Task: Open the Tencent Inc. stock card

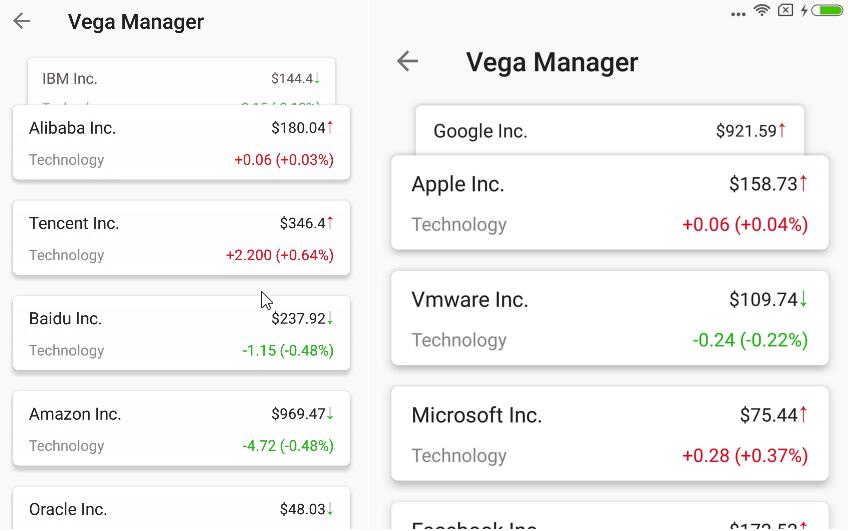Action: [181, 238]
